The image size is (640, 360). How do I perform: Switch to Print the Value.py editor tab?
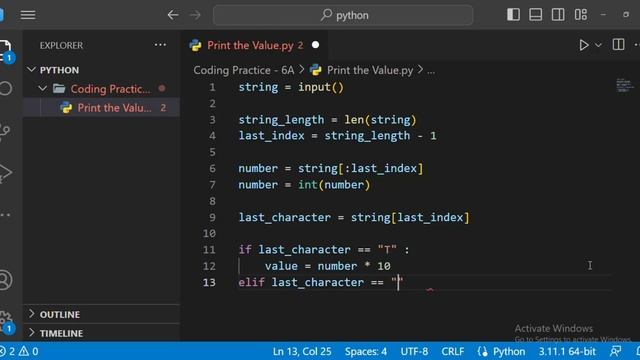[254, 45]
